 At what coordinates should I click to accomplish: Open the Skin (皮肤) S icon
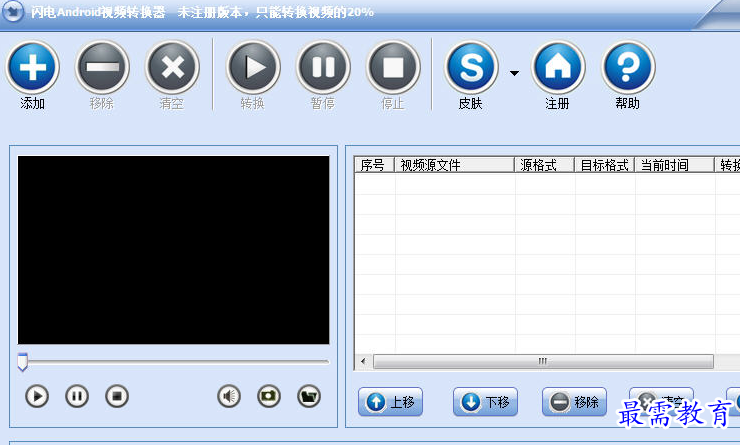click(x=471, y=67)
